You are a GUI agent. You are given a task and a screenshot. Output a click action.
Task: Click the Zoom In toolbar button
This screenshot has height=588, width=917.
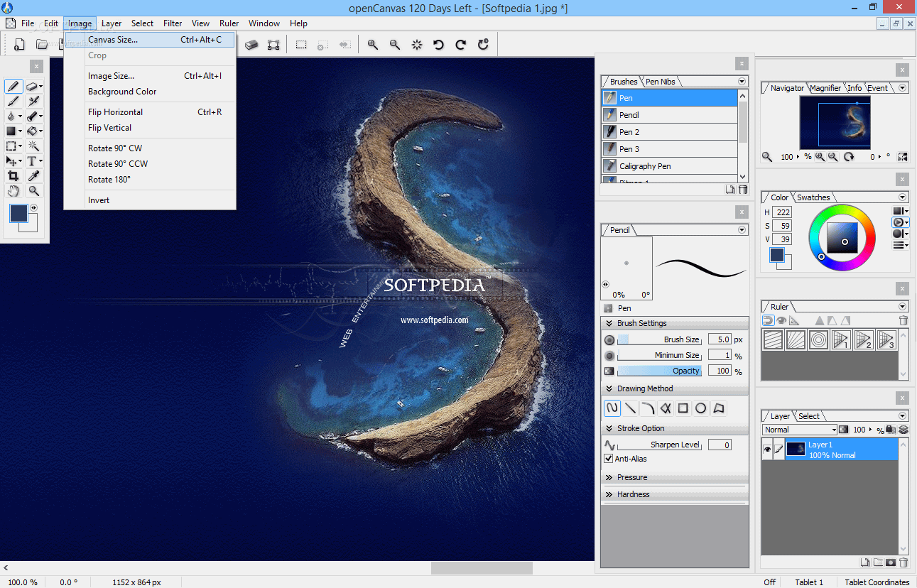click(373, 45)
